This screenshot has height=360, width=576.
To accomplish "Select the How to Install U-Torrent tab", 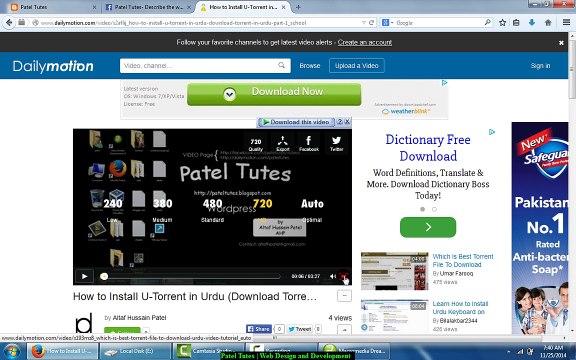I will (x=243, y=7).
